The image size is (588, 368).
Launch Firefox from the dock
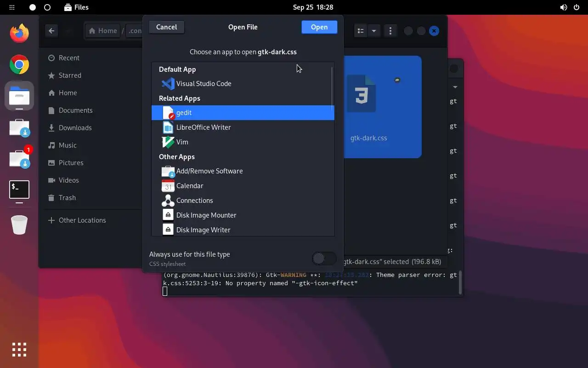(19, 33)
